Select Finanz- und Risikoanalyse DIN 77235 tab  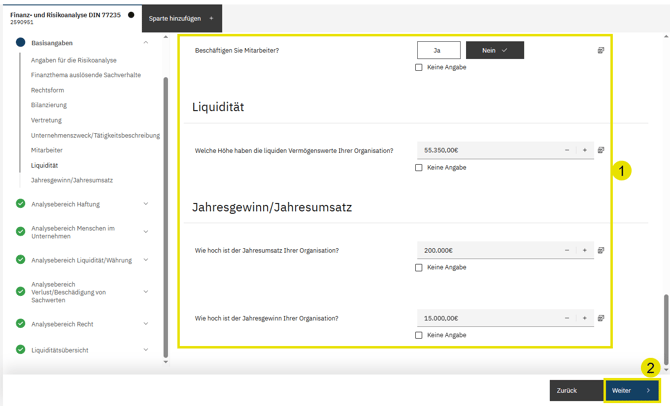point(71,18)
